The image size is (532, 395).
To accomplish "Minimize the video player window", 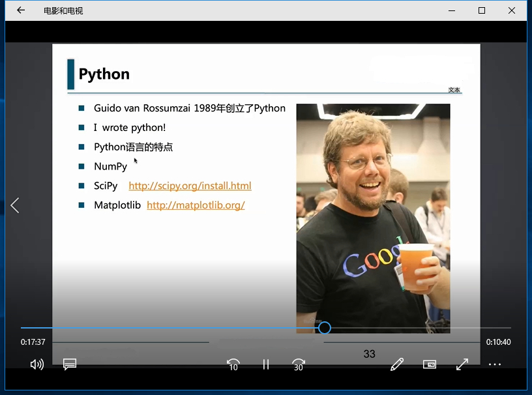I will [x=452, y=10].
